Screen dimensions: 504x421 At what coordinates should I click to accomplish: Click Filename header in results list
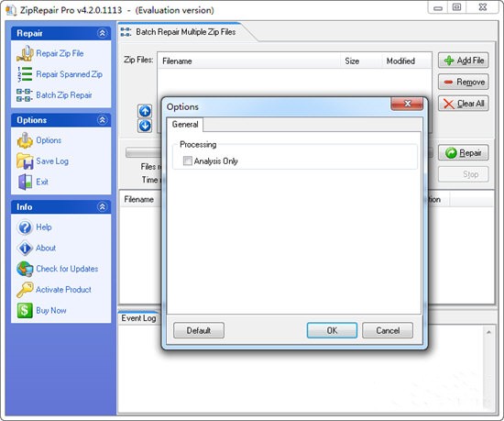[139, 199]
